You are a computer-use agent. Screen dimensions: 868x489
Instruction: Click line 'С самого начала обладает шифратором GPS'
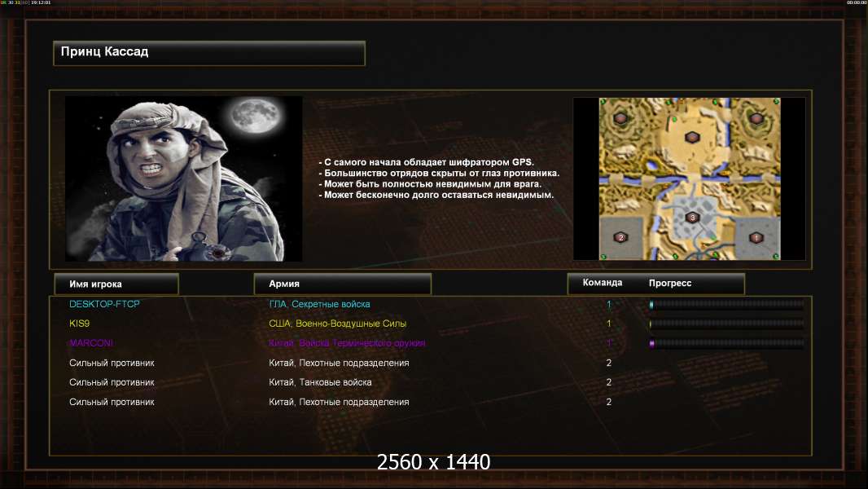426,162
